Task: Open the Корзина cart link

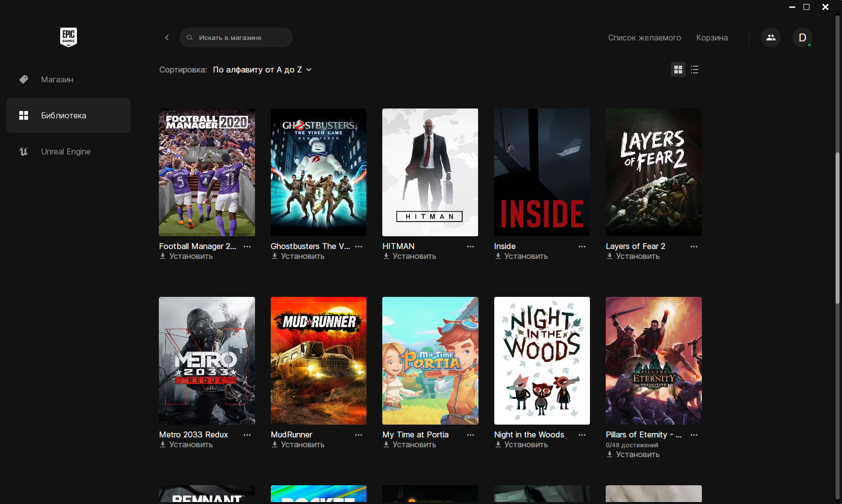Action: pos(712,37)
